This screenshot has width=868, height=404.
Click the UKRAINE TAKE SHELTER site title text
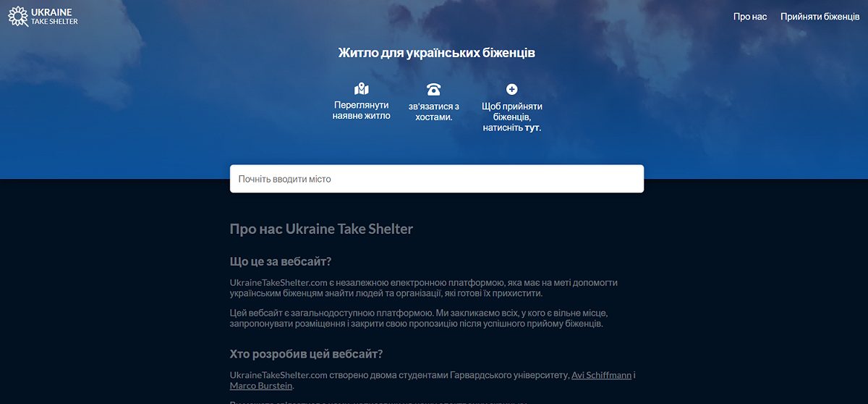tap(54, 17)
